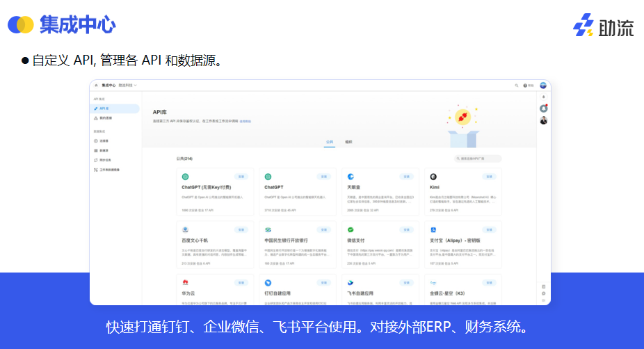
Task: Go to 同步任务 in the sidebar
Action: [106, 160]
